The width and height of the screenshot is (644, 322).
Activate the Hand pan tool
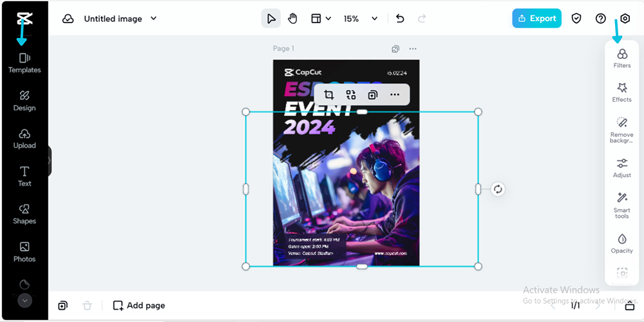click(x=292, y=19)
